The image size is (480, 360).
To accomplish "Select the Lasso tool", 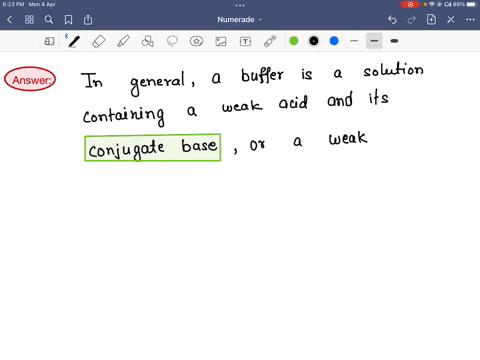I will click(172, 41).
